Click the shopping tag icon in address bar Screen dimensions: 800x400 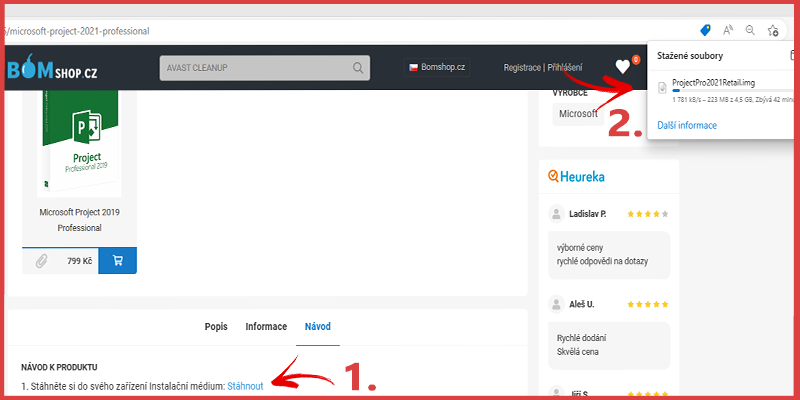tap(705, 31)
